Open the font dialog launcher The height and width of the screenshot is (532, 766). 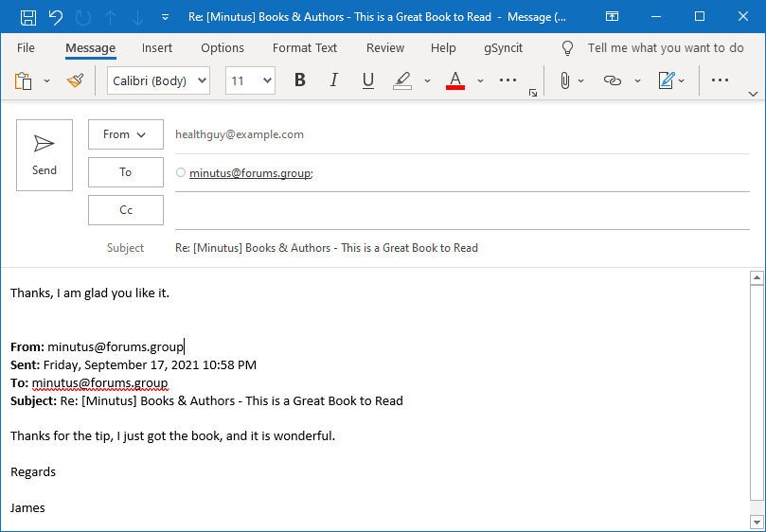tap(533, 93)
